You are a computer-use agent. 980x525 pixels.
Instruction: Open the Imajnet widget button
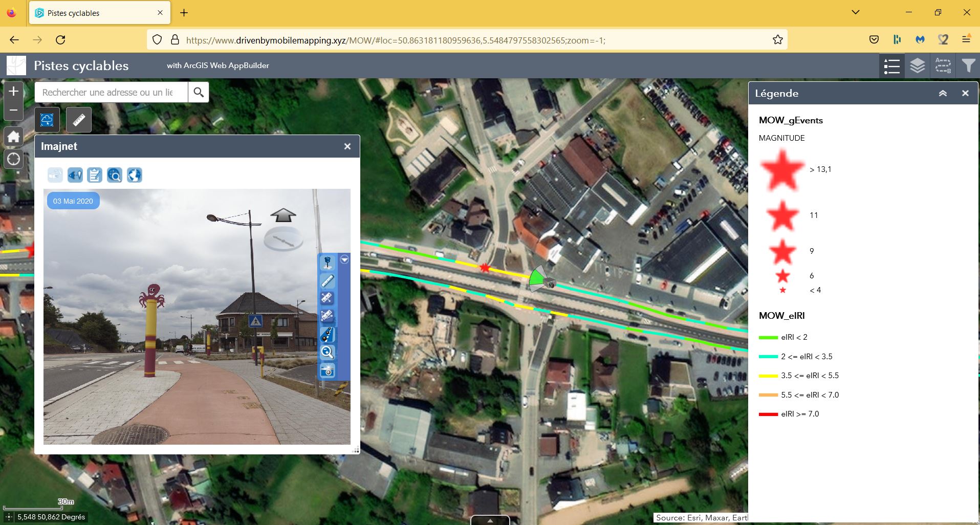[x=47, y=120]
